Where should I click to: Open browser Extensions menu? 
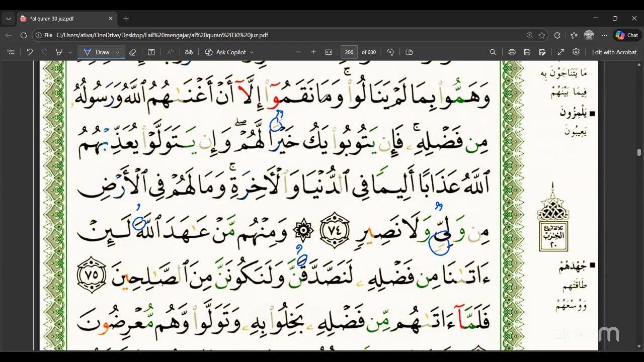pos(557,35)
